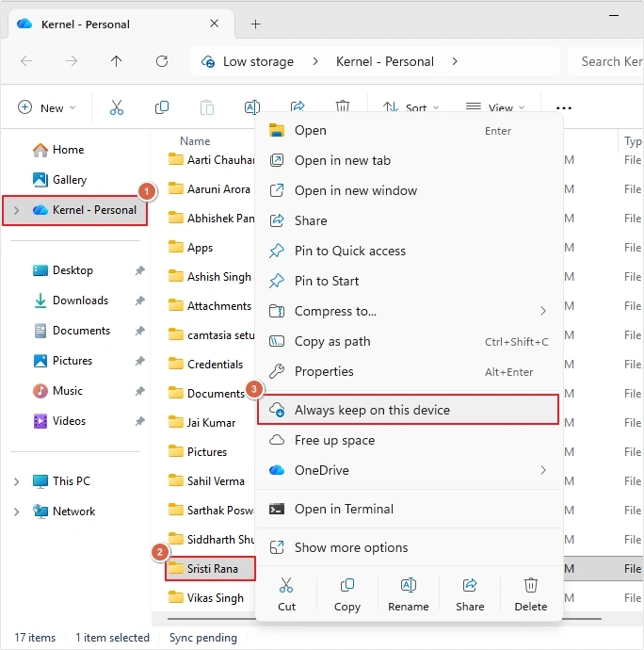Expand the Kernel - Personal tree node
The image size is (644, 650).
(x=17, y=210)
